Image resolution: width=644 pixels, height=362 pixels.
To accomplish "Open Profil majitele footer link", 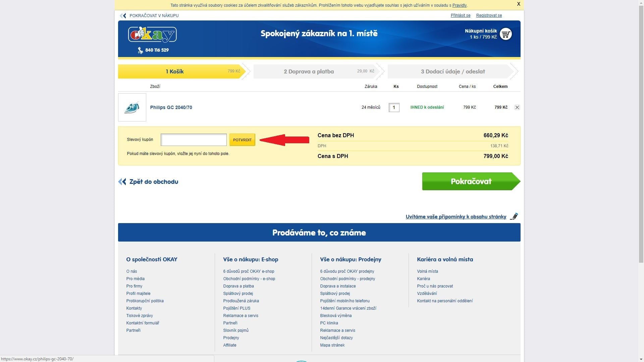I will click(138, 294).
